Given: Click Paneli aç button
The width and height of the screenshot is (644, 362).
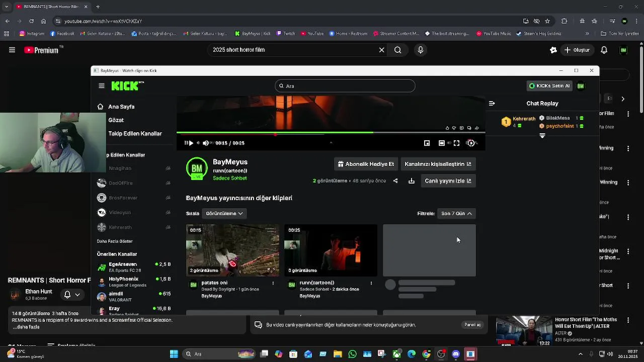Looking at the screenshot, I should click(x=472, y=325).
